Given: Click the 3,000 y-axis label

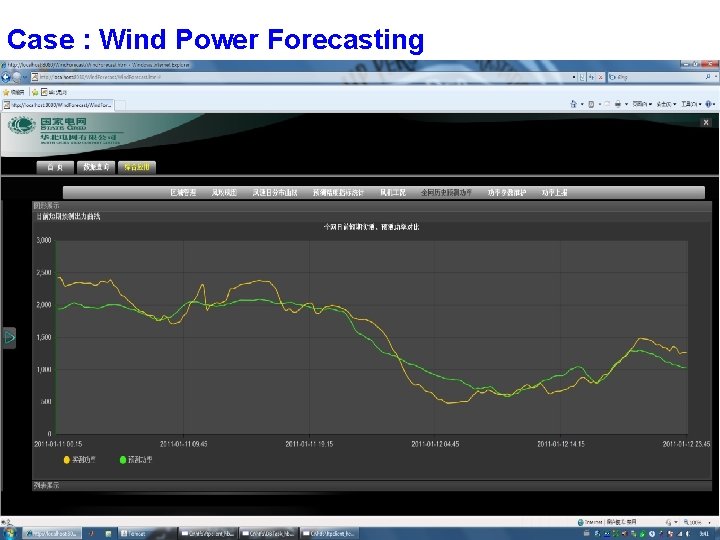Looking at the screenshot, I should pyautogui.click(x=44, y=240).
